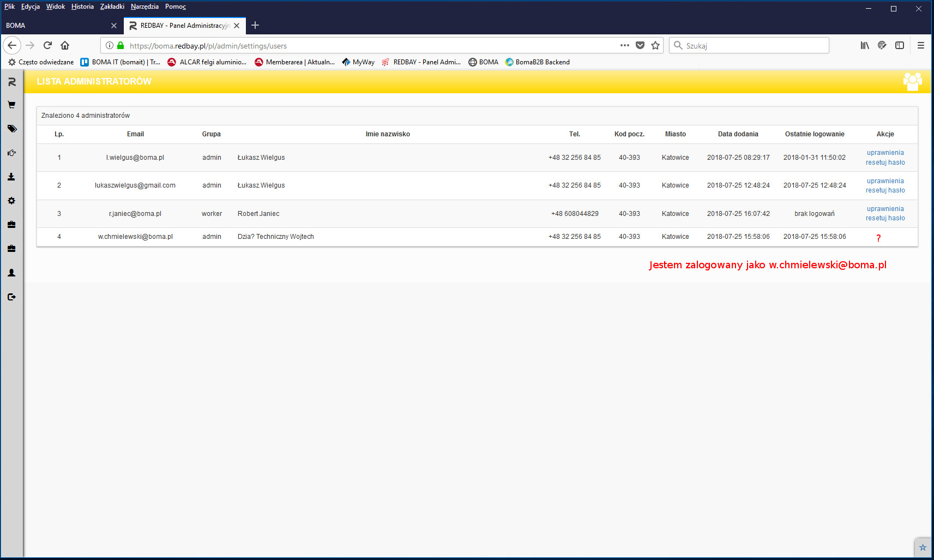Open the user profile sidebar icon

pos(11,273)
